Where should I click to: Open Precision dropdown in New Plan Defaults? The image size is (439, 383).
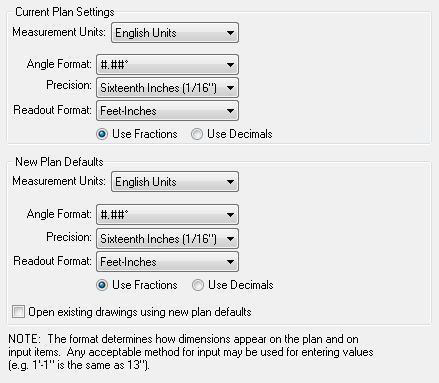point(167,239)
